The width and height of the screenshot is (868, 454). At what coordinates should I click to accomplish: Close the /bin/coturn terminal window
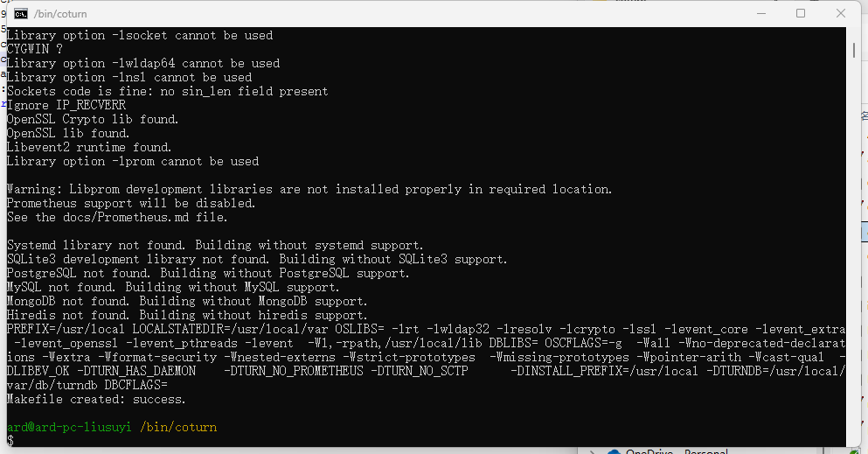point(841,13)
